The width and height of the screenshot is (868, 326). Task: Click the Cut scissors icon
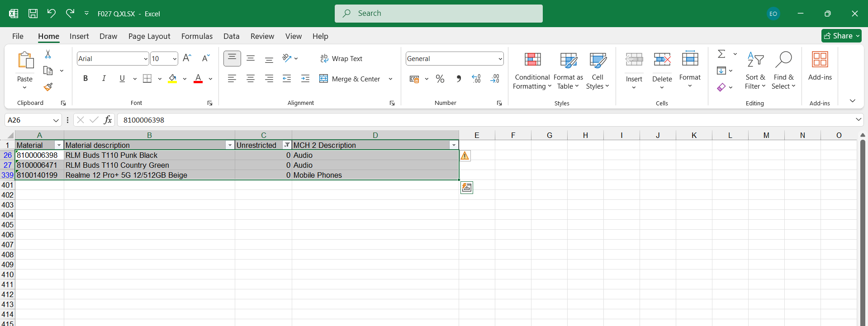point(48,54)
